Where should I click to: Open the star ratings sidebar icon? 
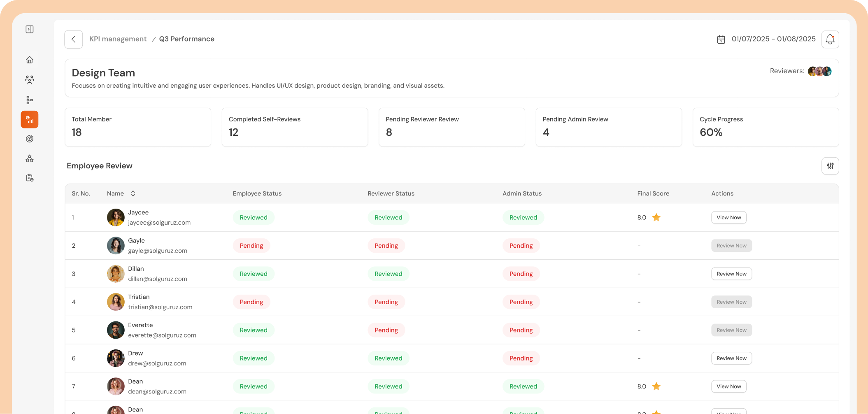[x=30, y=158]
